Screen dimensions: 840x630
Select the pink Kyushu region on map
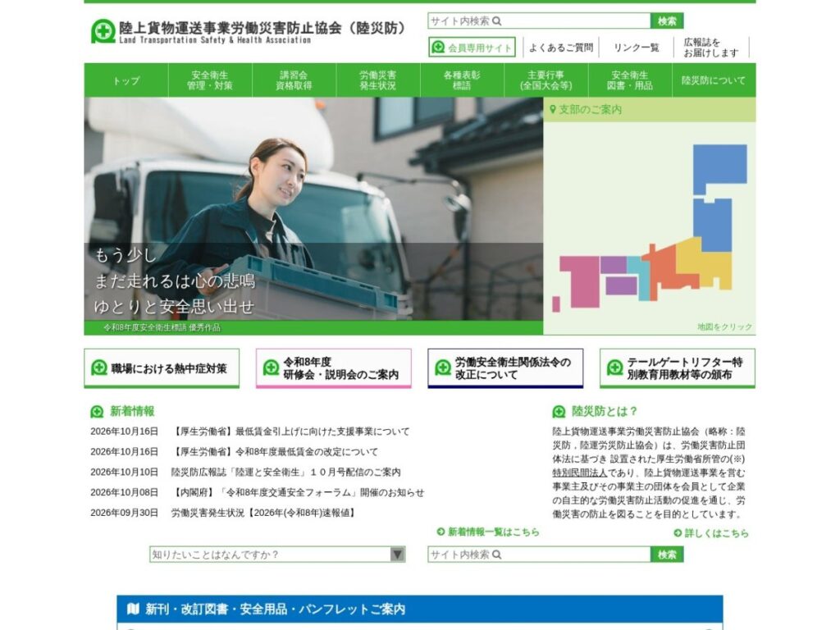click(583, 281)
